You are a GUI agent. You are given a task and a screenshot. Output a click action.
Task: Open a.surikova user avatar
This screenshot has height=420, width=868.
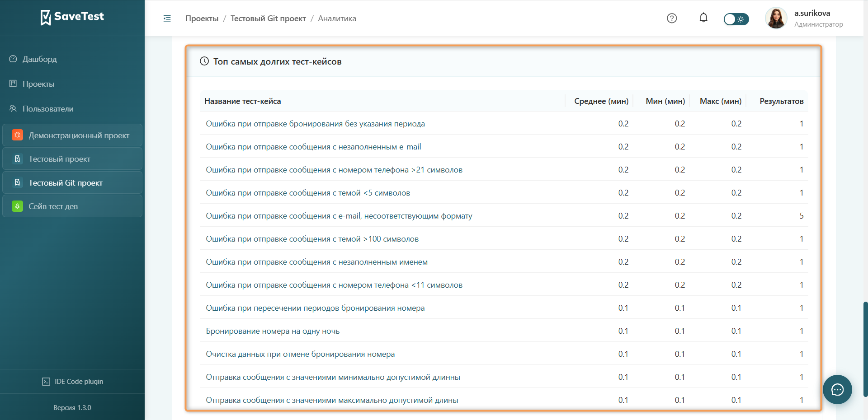[776, 18]
